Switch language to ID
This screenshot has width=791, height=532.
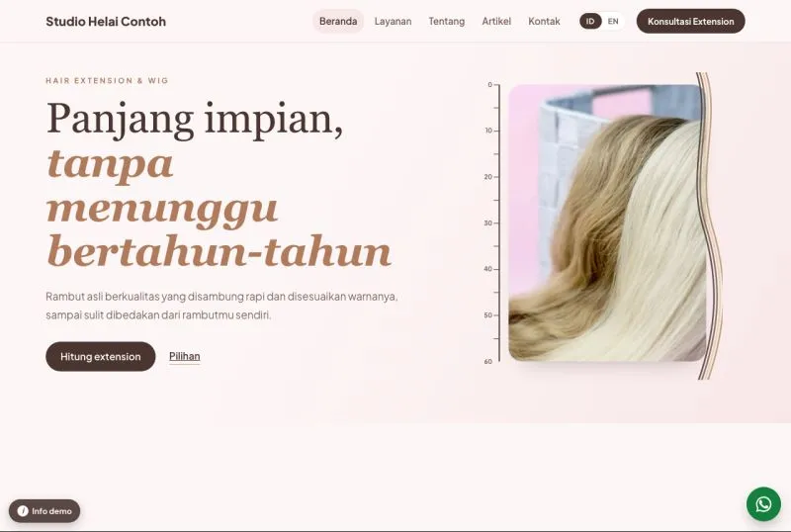coord(590,21)
